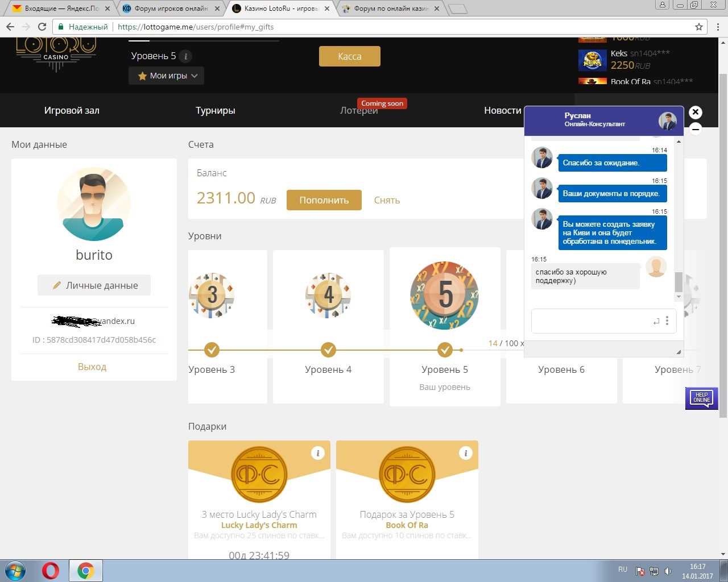Bookmark page with the star icon

coord(699,27)
